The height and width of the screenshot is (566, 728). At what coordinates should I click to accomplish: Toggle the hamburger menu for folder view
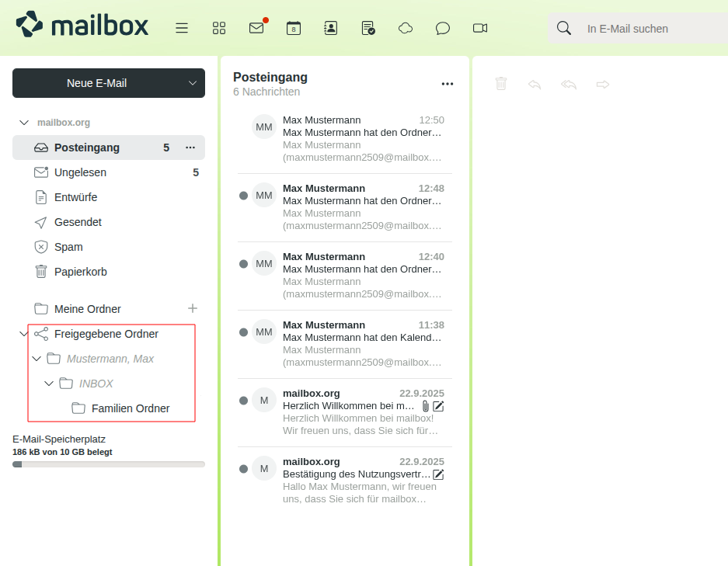[182, 28]
